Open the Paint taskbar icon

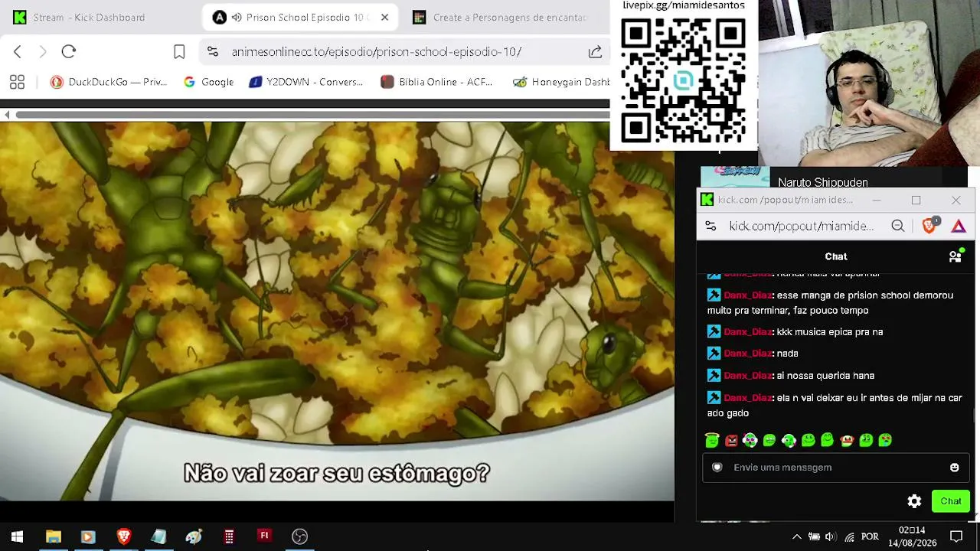194,536
